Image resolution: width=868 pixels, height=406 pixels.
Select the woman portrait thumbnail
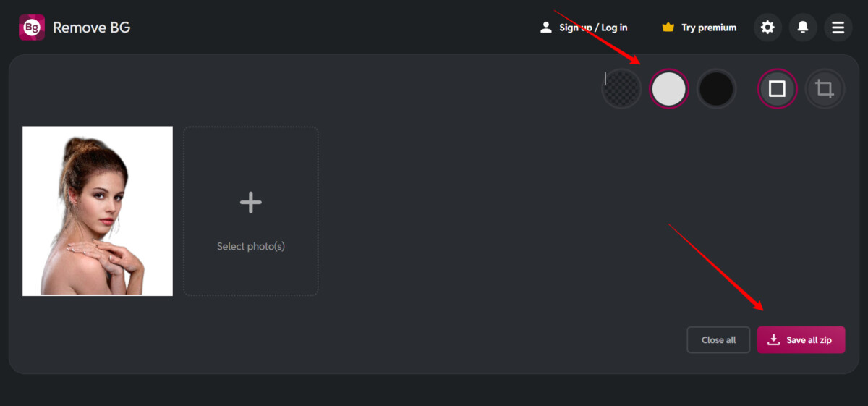click(x=98, y=211)
